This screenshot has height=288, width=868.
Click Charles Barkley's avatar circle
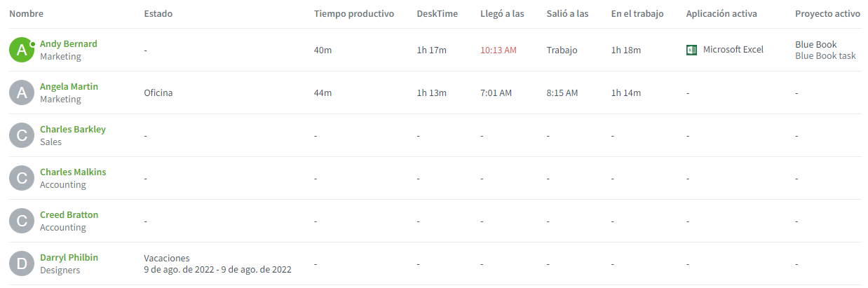(22, 135)
